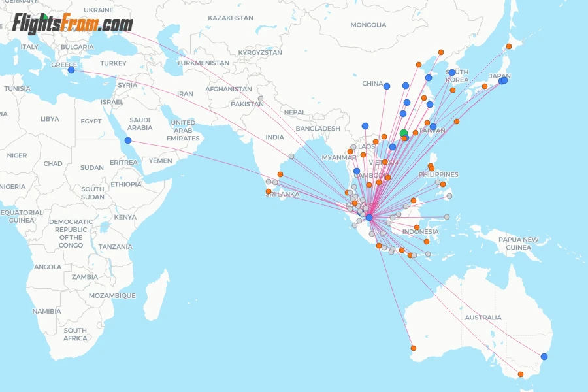The image size is (588, 392).
Task: Select the blue Kuala Lumpur hub marker
Action: pos(369,218)
